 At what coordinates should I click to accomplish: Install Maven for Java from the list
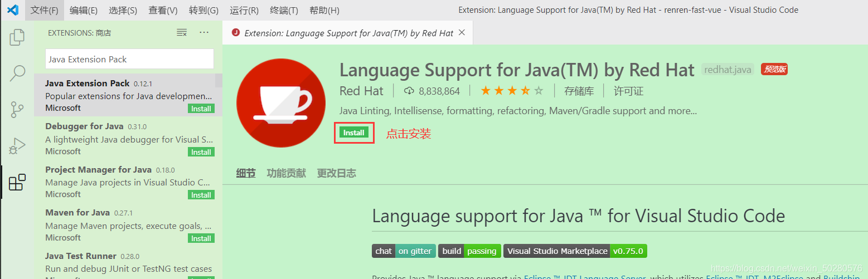click(201, 238)
